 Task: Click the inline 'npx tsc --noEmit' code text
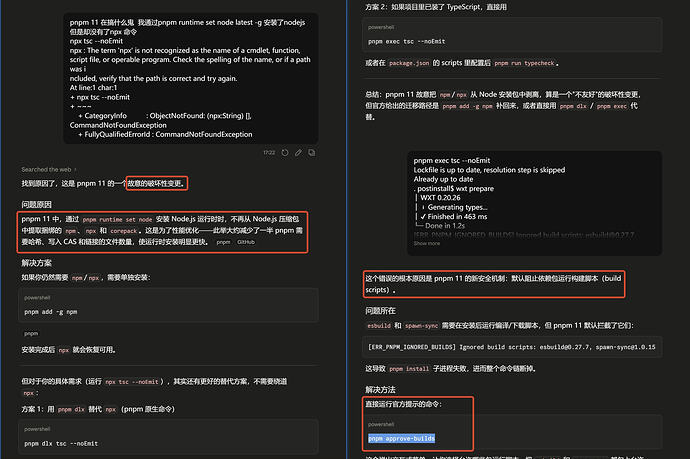132,382
